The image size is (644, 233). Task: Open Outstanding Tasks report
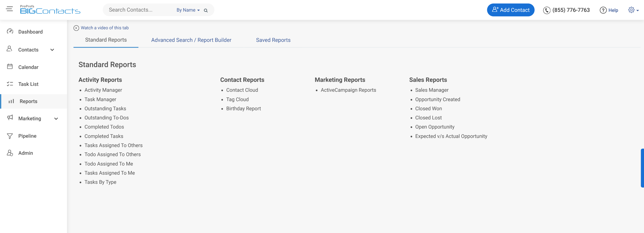[105, 108]
